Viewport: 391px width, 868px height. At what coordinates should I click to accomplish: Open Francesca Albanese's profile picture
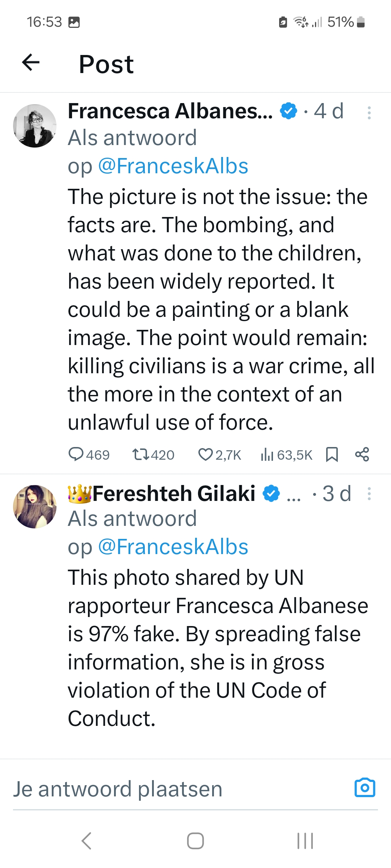[35, 126]
